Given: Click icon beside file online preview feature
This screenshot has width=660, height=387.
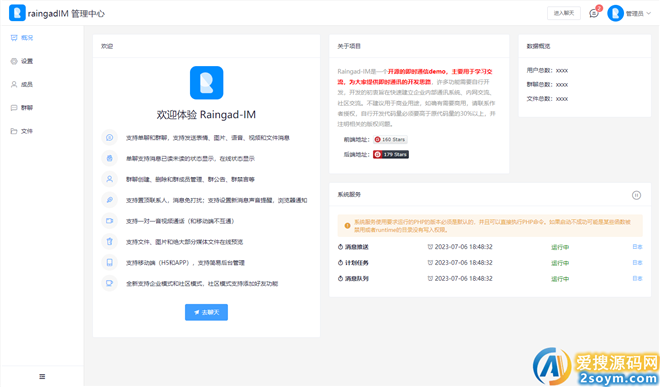Looking at the screenshot, I should click(x=109, y=242).
